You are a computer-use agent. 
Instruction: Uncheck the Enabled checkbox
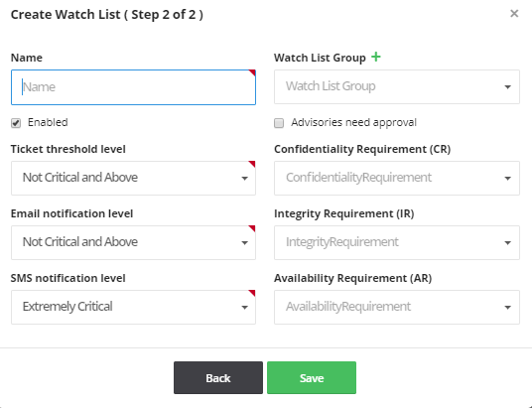click(x=16, y=123)
